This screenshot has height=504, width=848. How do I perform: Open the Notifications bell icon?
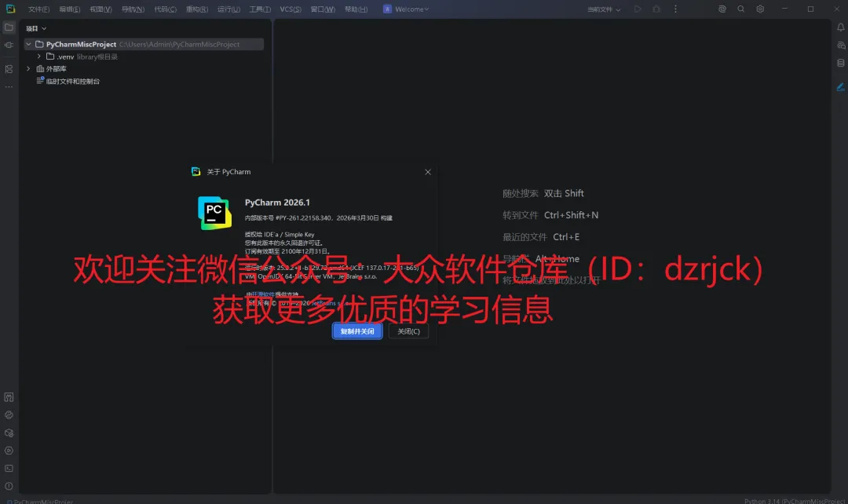[840, 27]
